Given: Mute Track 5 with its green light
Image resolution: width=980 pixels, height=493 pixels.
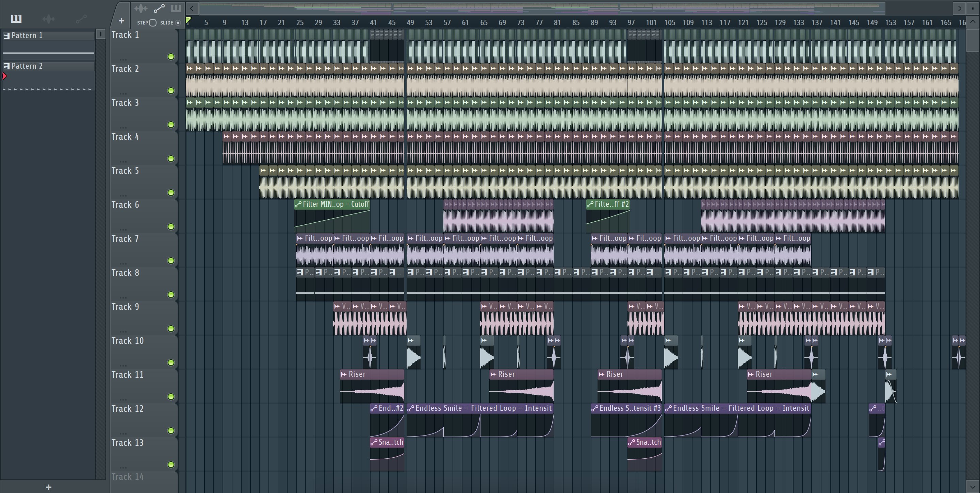Looking at the screenshot, I should pos(171,193).
